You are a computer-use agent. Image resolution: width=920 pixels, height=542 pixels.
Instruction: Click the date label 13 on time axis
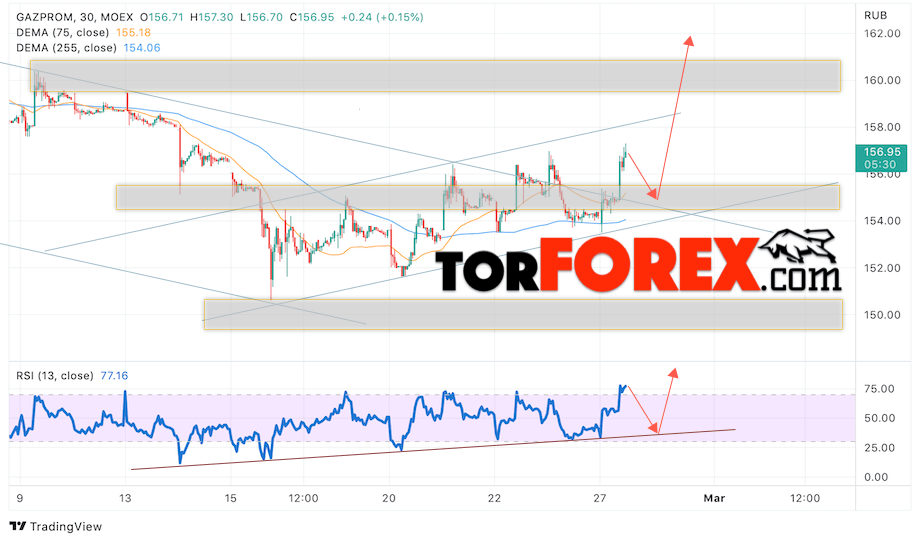pos(125,498)
